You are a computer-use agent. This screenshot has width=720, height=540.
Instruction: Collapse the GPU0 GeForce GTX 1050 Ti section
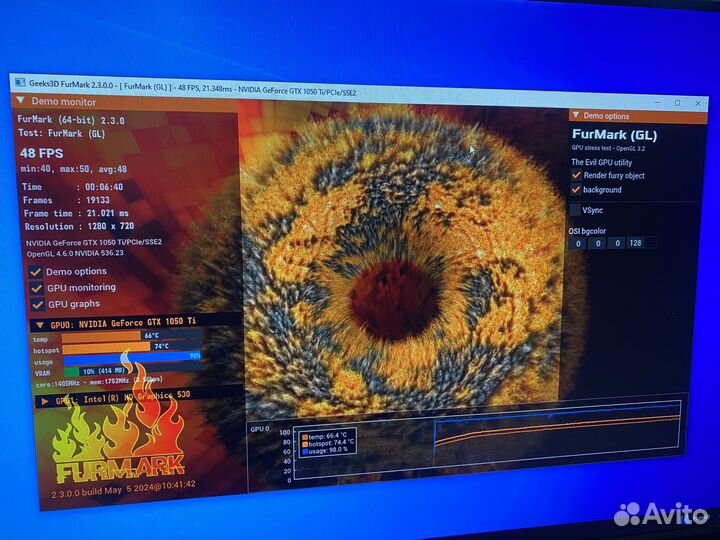(38, 325)
